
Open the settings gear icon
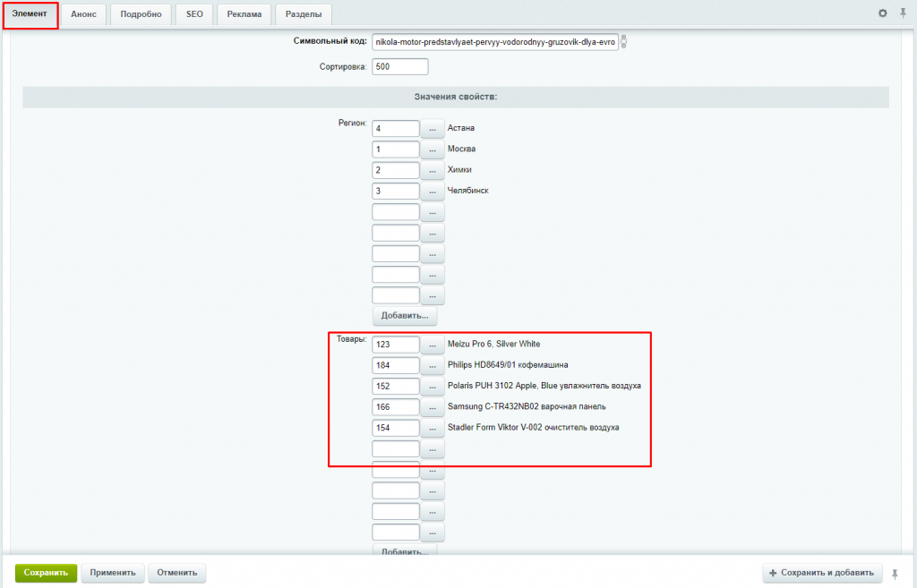(882, 13)
